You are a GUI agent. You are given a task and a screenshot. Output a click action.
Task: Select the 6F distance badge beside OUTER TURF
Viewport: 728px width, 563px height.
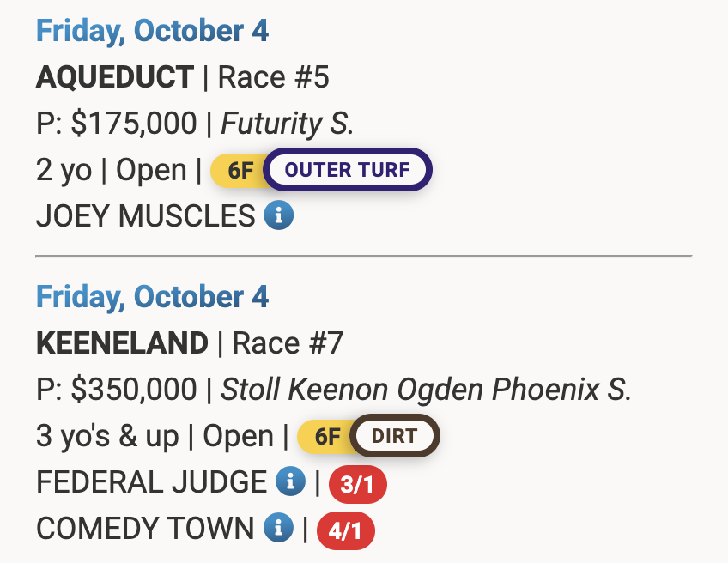click(x=240, y=170)
